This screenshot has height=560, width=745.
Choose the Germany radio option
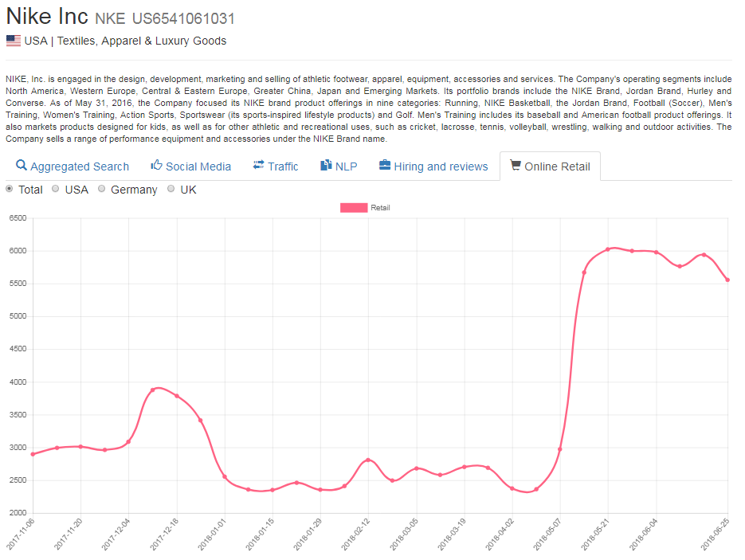click(102, 190)
